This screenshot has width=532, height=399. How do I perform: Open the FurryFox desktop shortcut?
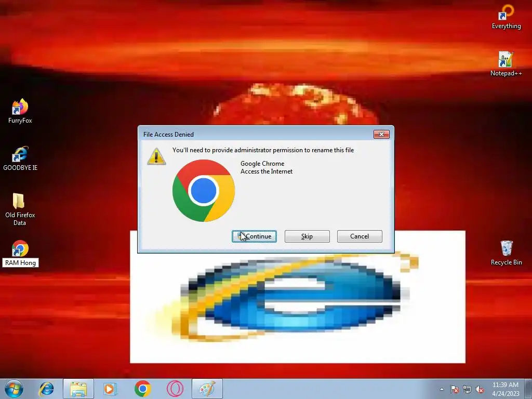point(20,111)
